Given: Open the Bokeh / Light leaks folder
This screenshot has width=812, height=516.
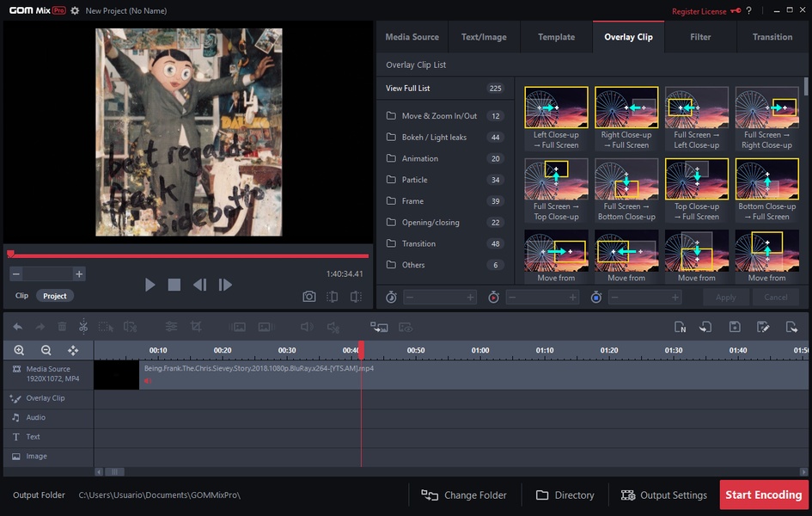Looking at the screenshot, I should tap(434, 138).
